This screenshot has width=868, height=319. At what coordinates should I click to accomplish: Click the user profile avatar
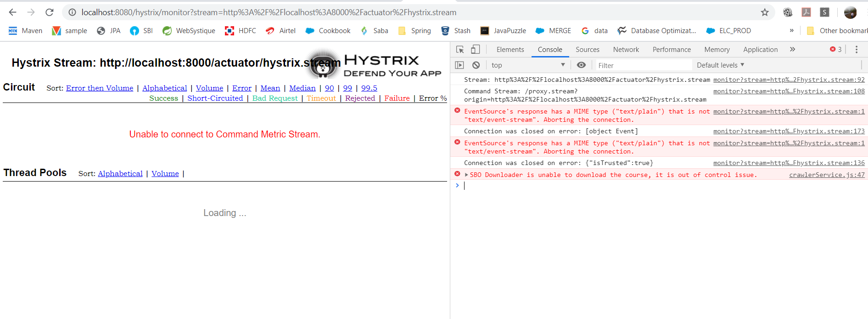coord(851,12)
